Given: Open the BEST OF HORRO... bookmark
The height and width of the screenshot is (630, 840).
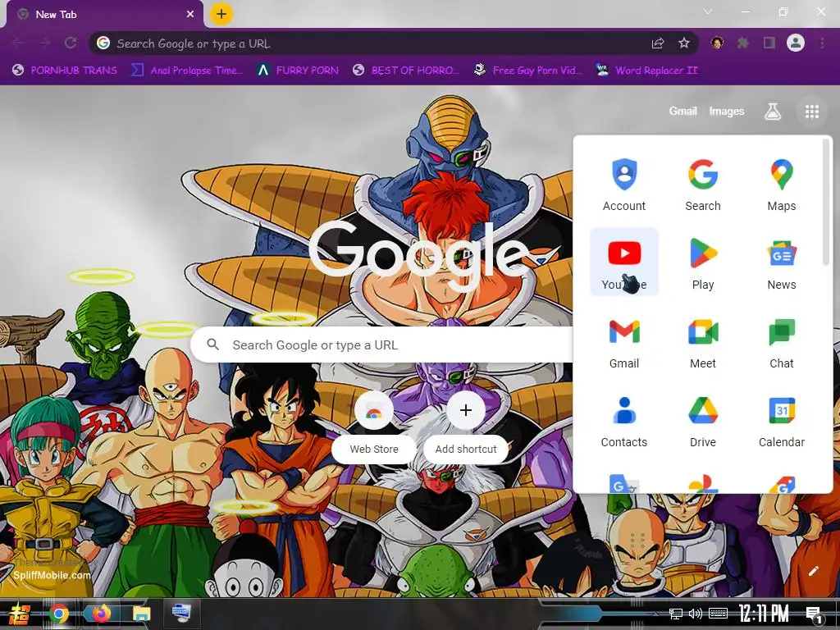Looking at the screenshot, I should [406, 71].
